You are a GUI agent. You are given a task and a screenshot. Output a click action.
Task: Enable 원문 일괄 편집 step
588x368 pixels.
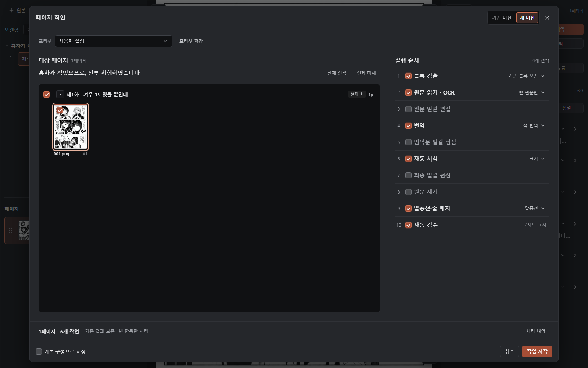(x=408, y=109)
